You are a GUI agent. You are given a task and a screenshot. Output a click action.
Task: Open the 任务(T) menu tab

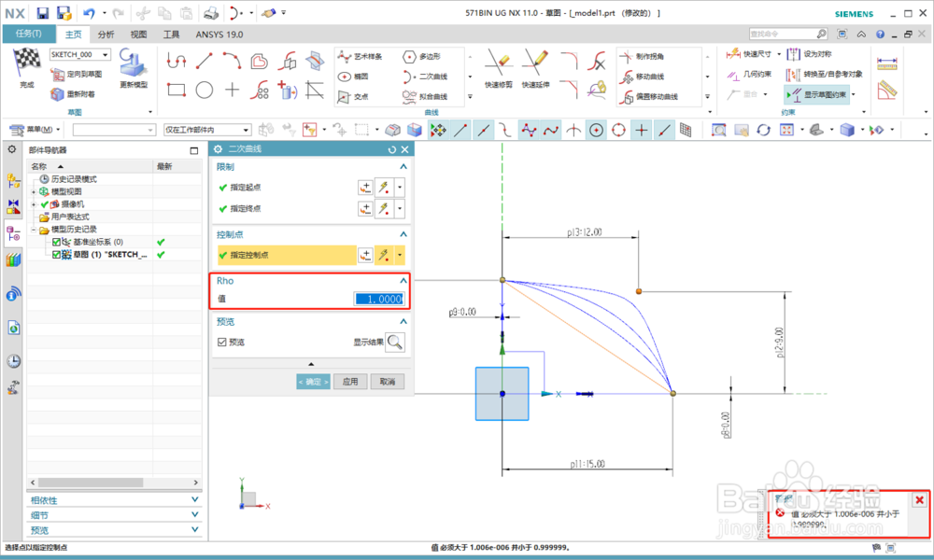[x=29, y=34]
